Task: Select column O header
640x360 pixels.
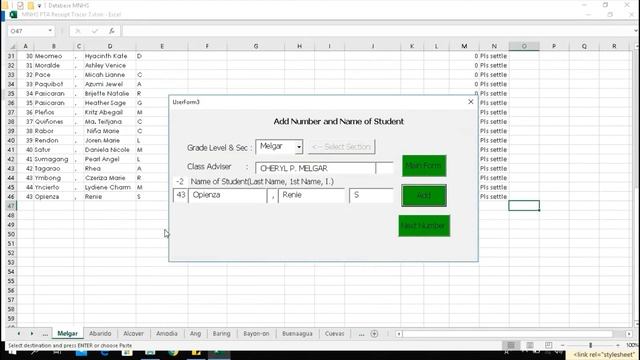Action: (524, 46)
